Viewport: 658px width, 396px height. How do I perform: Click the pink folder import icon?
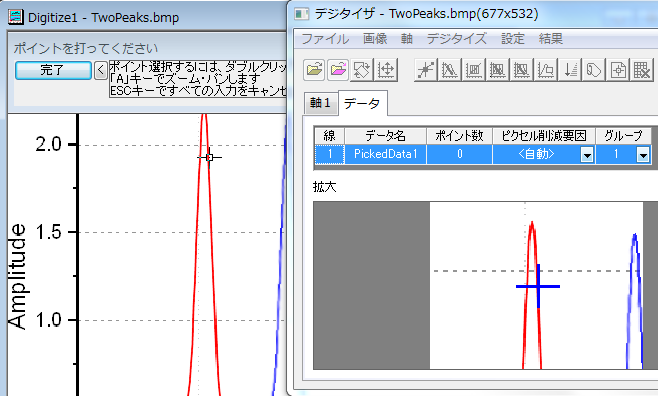click(x=338, y=70)
